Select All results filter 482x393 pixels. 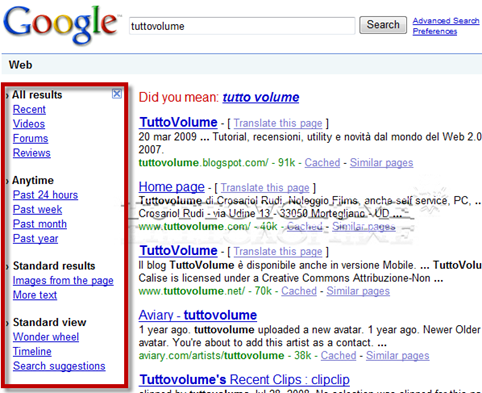pyautogui.click(x=37, y=95)
